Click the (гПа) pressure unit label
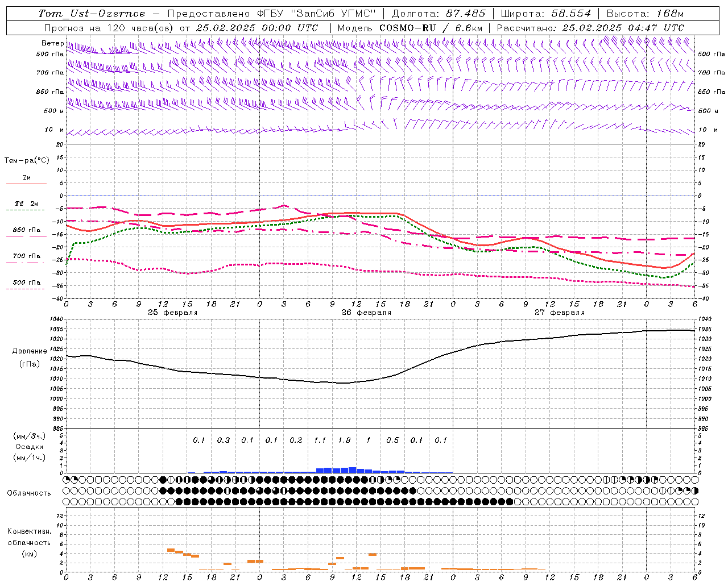Screen dimensions: 728x582 (x=30, y=364)
